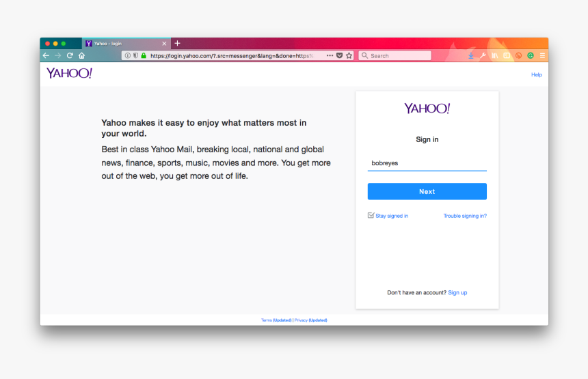Image resolution: width=588 pixels, height=379 pixels.
Task: Open Trouble signing in? link
Action: coord(465,216)
